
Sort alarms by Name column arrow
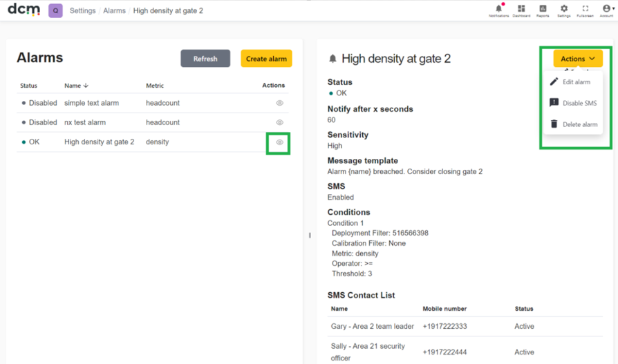(86, 86)
